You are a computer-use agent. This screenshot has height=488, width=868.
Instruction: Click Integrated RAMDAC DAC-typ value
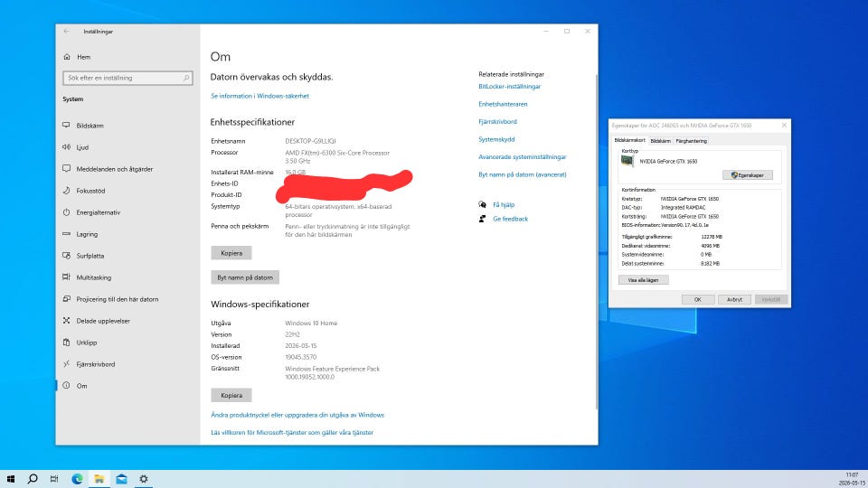(x=683, y=208)
